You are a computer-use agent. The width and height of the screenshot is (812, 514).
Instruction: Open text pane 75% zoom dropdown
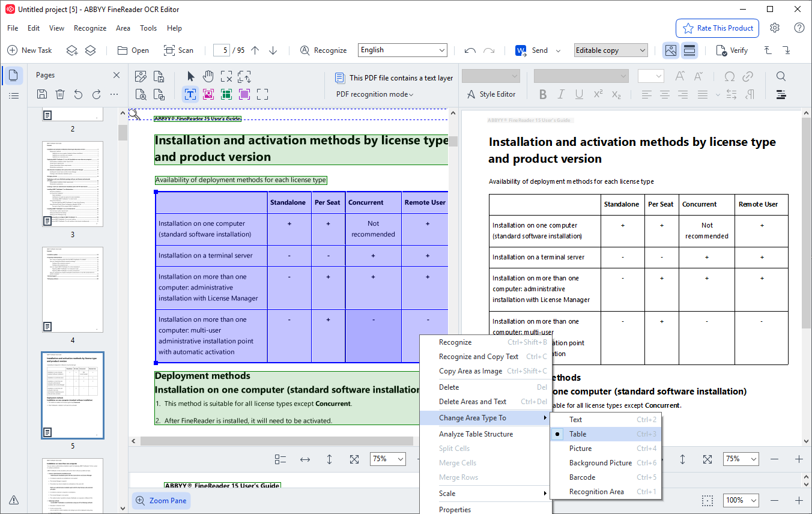pos(741,459)
